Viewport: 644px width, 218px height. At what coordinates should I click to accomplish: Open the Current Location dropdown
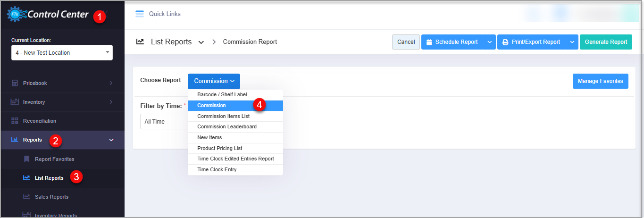click(x=62, y=53)
